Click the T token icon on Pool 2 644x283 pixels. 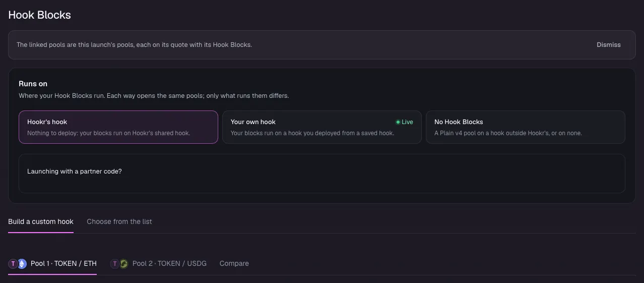click(x=115, y=263)
